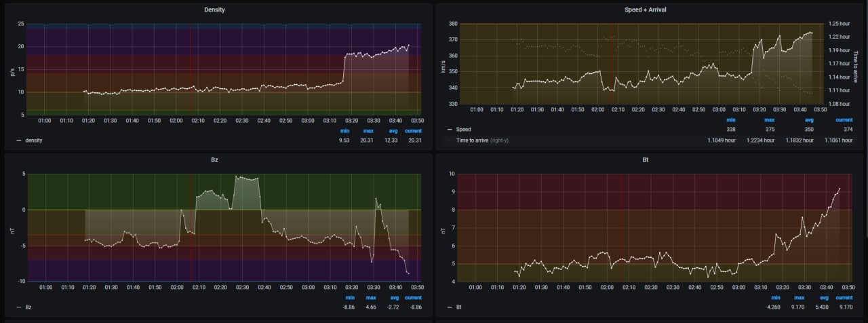Viewport: 868px width, 323px height.
Task: Click the right-side Time to arrive axis label
Action: 856,66
